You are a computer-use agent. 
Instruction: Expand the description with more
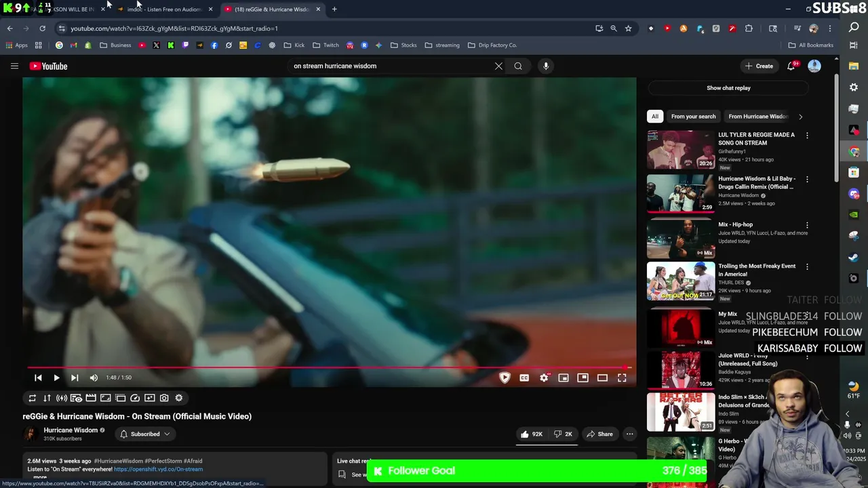click(x=40, y=477)
